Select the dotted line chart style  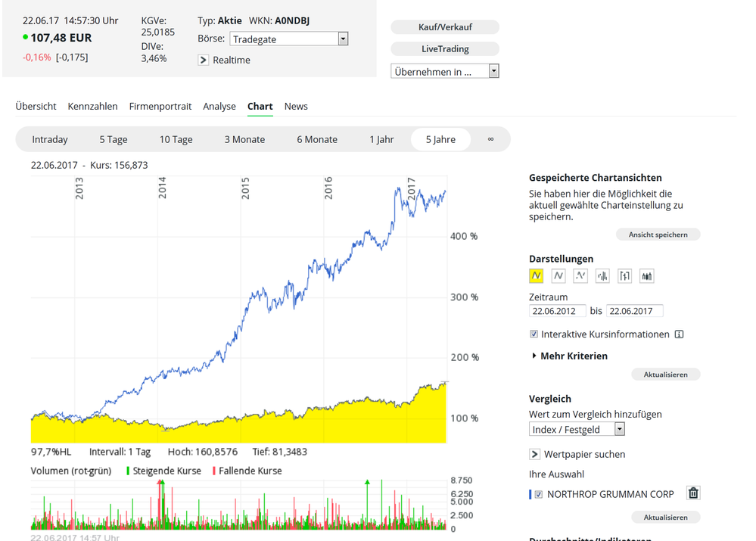click(x=580, y=275)
